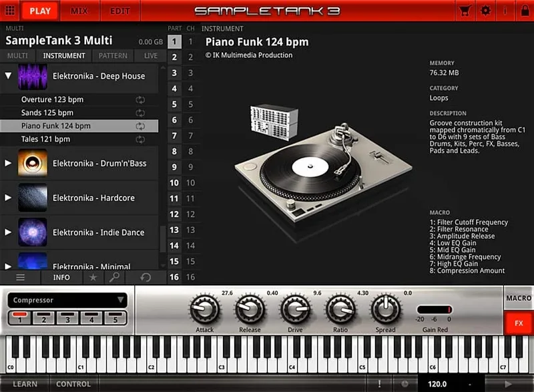Select part 8
This screenshot has width=534, height=392.
click(x=174, y=151)
